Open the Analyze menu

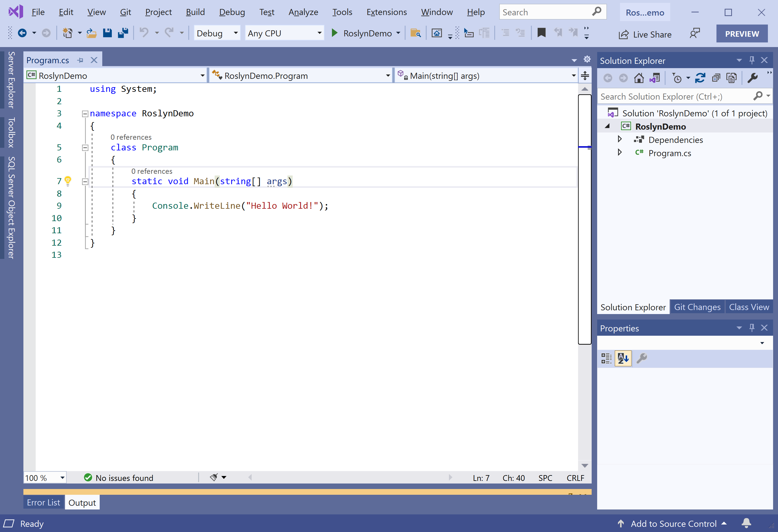303,12
